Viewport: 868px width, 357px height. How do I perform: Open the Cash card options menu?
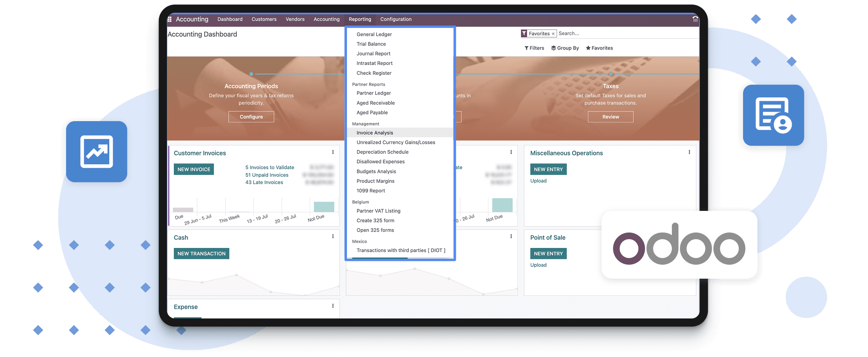pos(333,237)
